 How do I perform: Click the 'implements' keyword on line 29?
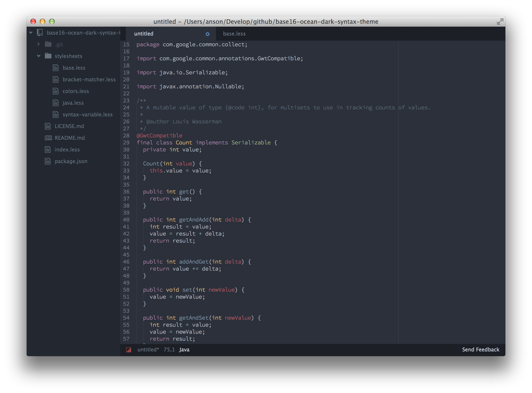tap(212, 143)
